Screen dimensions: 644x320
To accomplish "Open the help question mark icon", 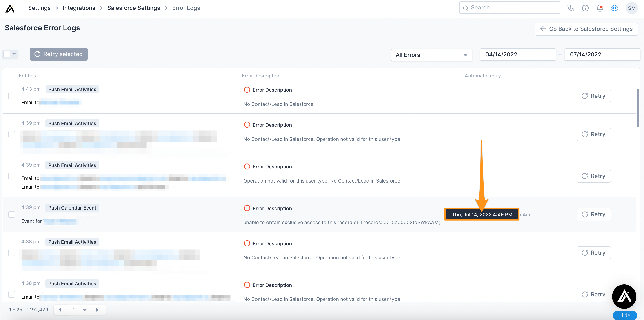I will 585,8.
